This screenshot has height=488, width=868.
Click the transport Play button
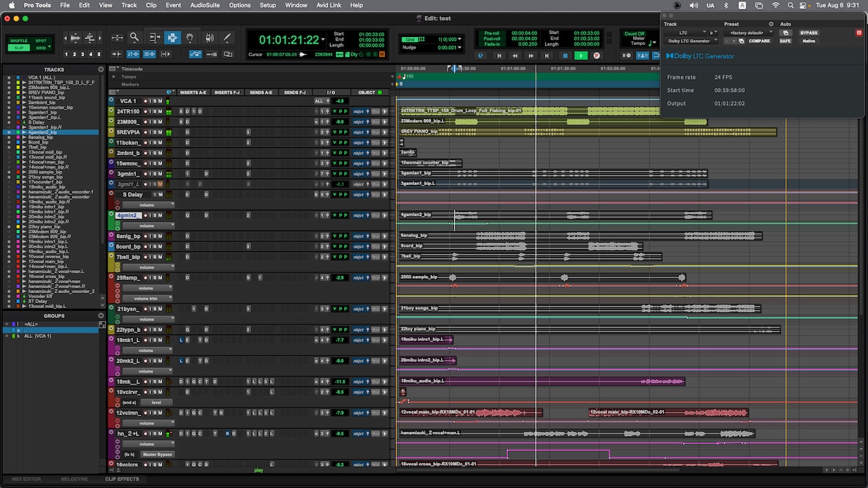[581, 55]
